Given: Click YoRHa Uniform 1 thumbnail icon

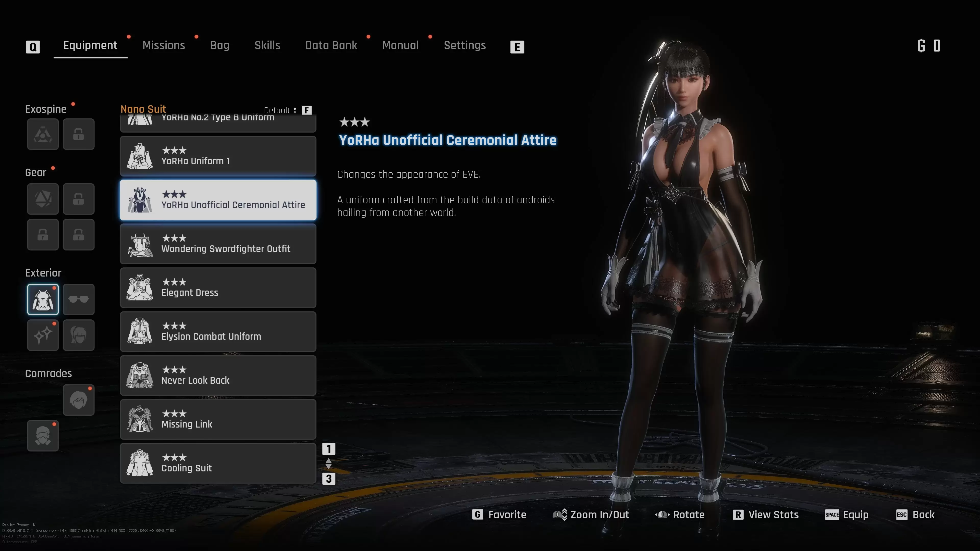Looking at the screenshot, I should (140, 156).
